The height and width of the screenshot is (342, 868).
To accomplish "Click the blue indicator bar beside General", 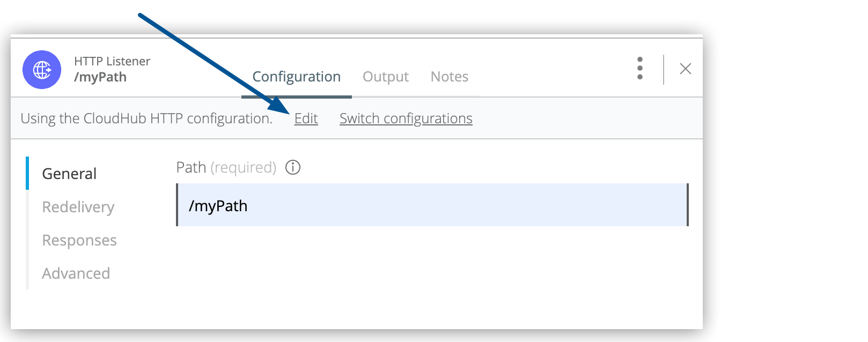I will [27, 173].
